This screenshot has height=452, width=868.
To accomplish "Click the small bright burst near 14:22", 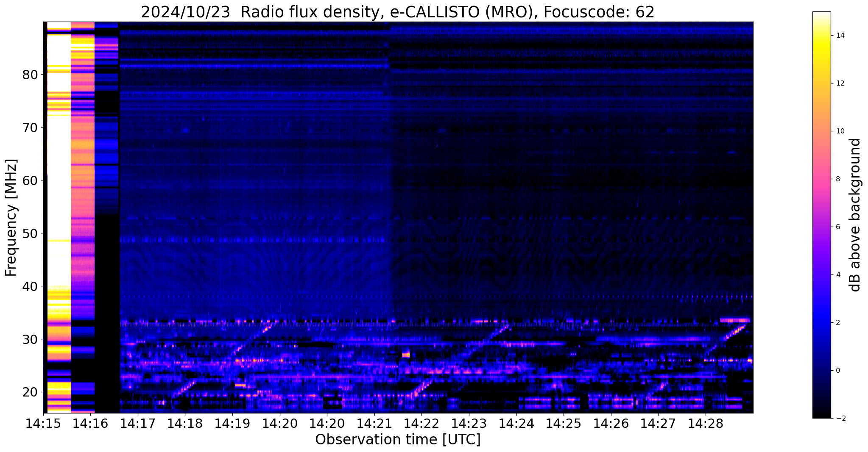I will (x=406, y=354).
